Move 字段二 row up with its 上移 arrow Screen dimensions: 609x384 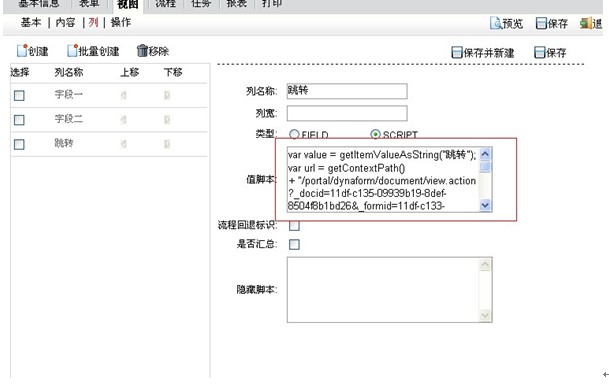tap(124, 120)
